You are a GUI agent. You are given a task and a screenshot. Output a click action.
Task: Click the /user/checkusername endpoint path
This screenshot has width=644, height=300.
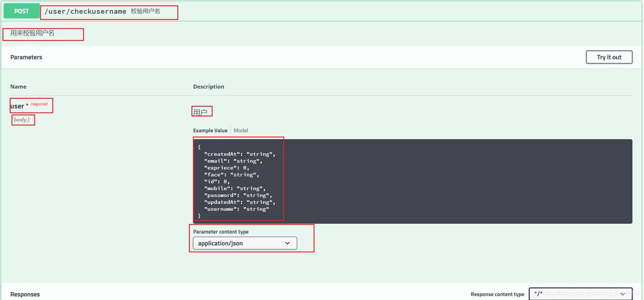click(85, 12)
